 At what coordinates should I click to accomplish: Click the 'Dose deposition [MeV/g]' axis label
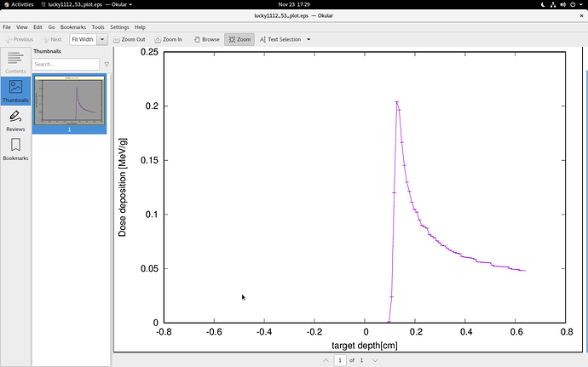tap(122, 187)
